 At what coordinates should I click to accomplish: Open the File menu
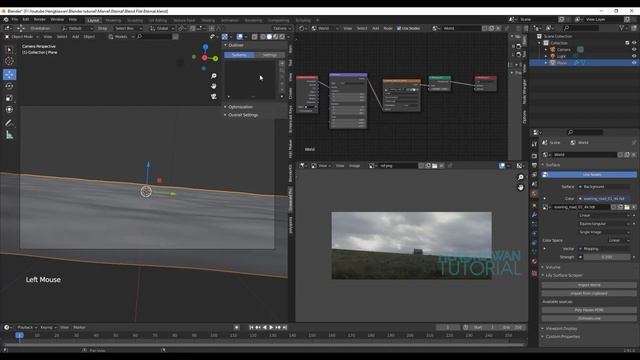click(15, 20)
